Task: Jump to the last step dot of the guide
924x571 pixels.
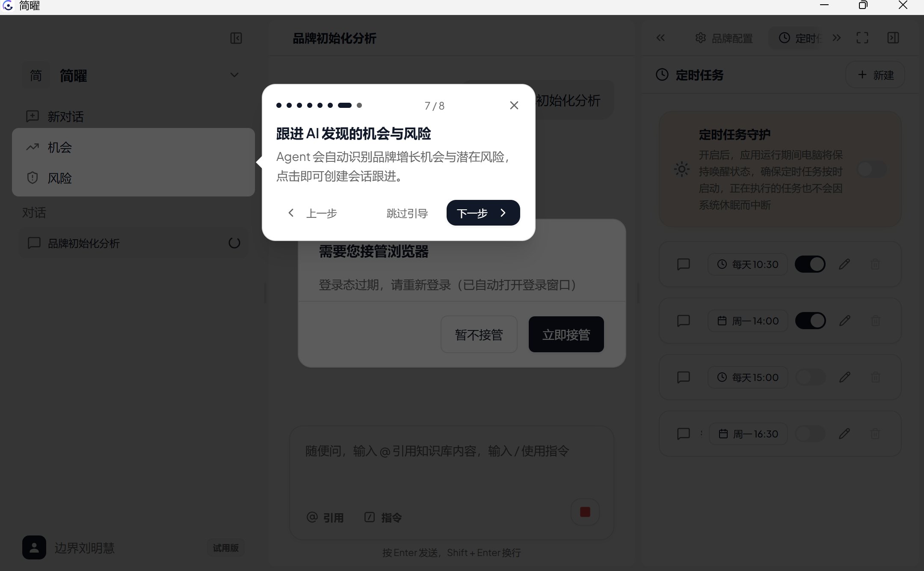Action: pyautogui.click(x=359, y=105)
